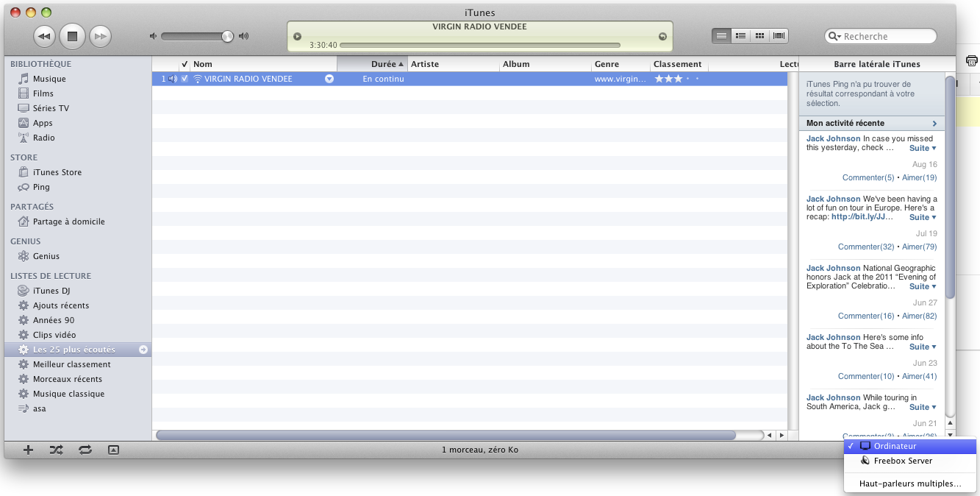The height and width of the screenshot is (496, 980).
Task: Uncheck VIRGIN RADIO VENDEE track checkbox
Action: click(x=185, y=79)
